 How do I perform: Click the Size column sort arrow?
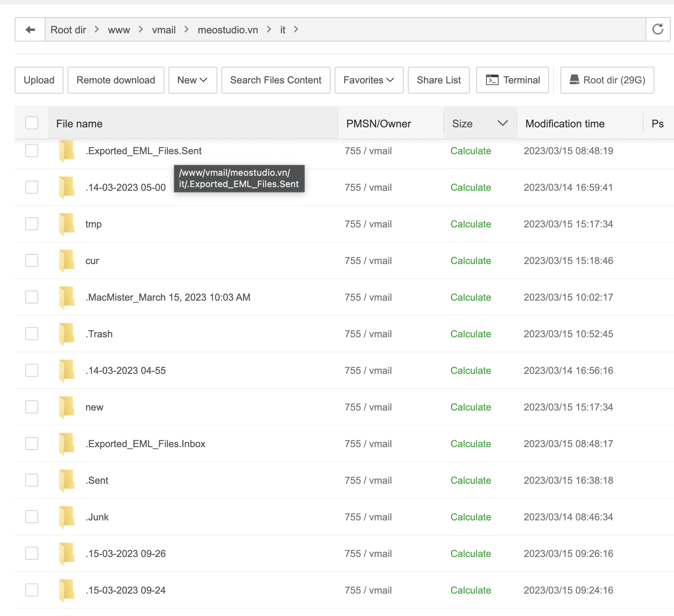(x=503, y=123)
